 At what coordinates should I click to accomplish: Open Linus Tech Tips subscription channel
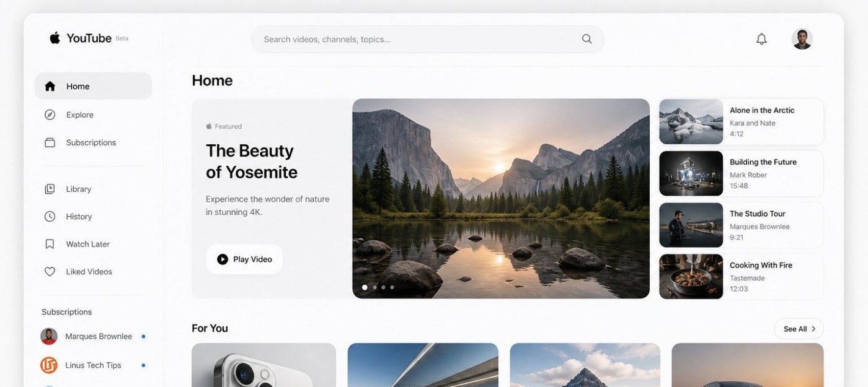[93, 365]
